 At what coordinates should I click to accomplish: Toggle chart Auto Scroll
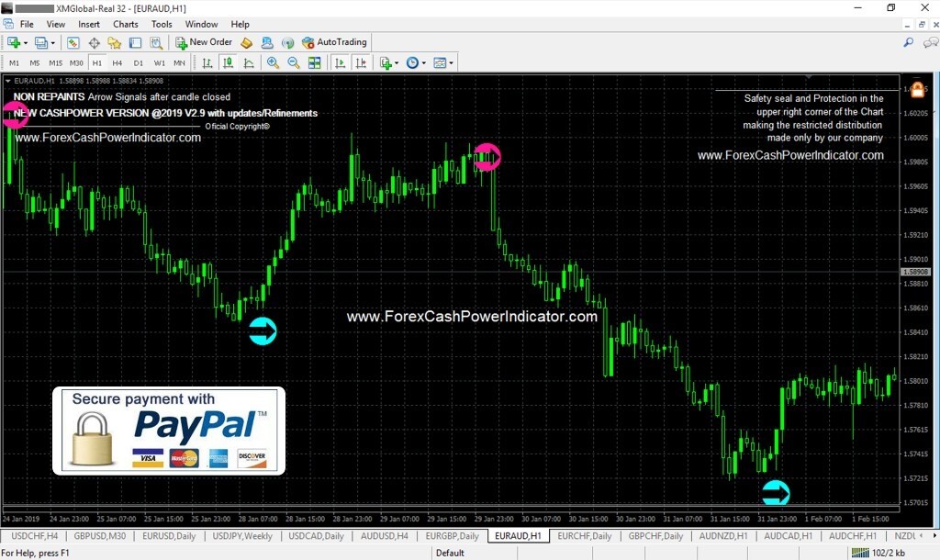pos(340,63)
